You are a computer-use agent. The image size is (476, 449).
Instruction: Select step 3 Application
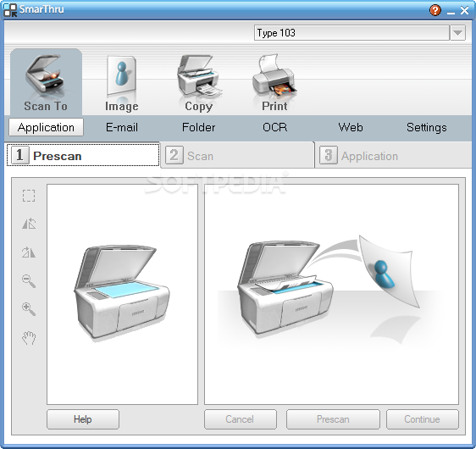pyautogui.click(x=394, y=155)
